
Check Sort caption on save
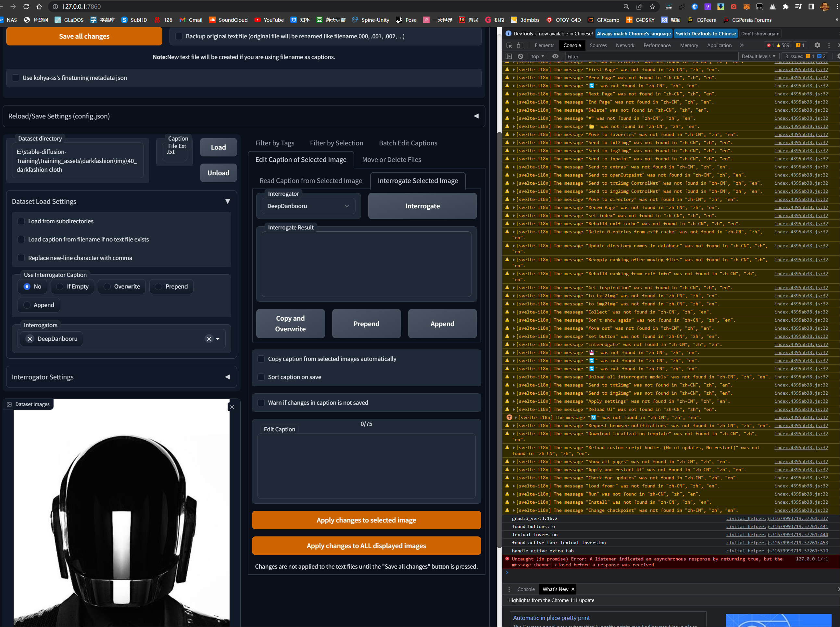(x=261, y=377)
